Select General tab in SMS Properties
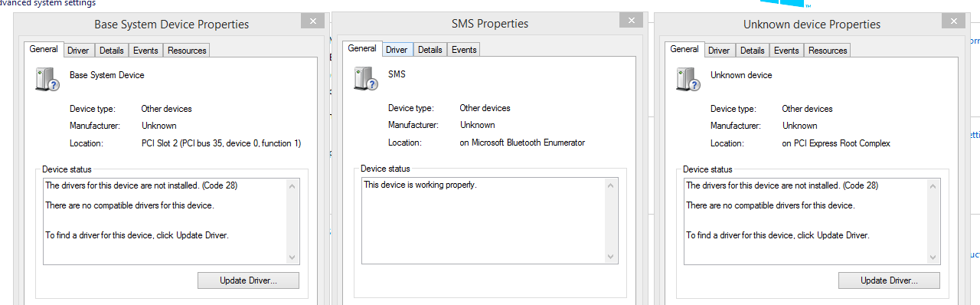 [x=362, y=48]
